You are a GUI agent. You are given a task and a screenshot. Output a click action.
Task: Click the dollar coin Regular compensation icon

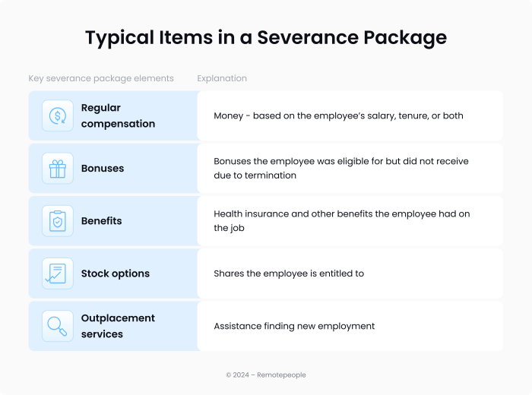(x=58, y=115)
